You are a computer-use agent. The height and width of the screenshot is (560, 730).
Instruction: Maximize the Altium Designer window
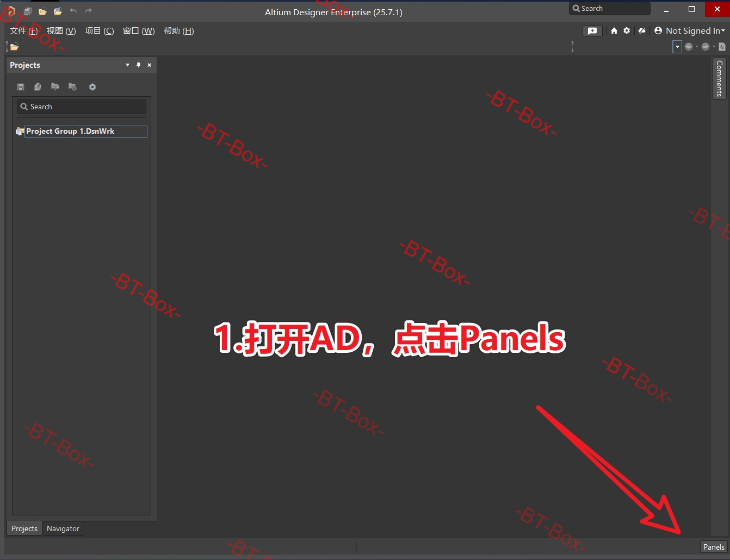point(692,9)
